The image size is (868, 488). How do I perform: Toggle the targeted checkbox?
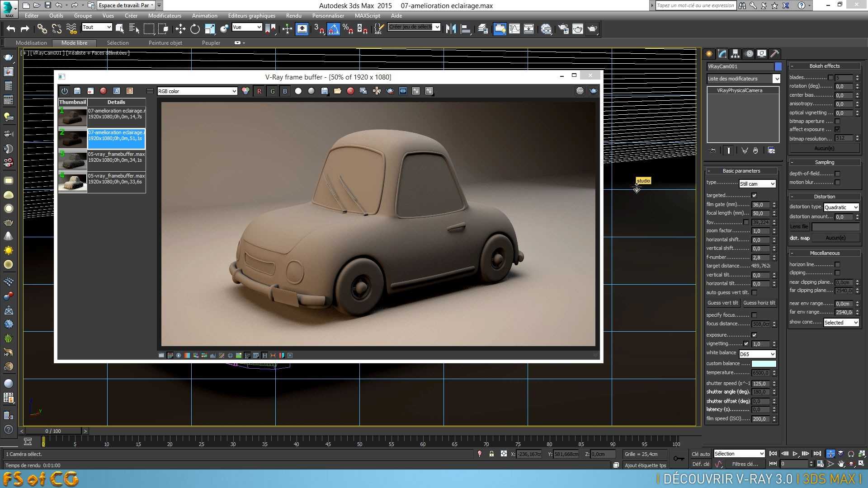[754, 196]
